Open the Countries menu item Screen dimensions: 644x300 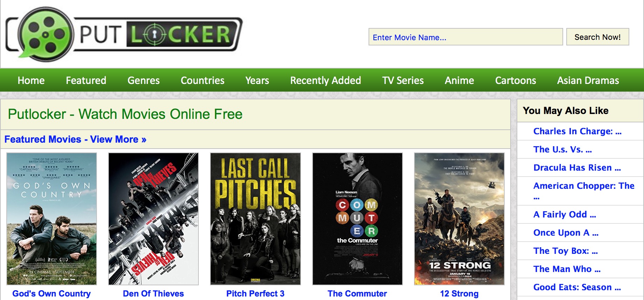click(x=203, y=80)
